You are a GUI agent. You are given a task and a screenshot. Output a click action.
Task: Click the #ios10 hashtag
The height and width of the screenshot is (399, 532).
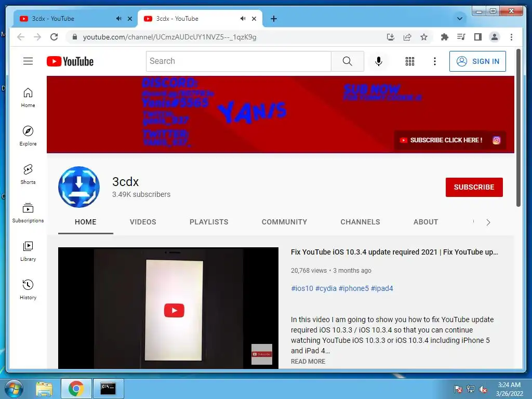[x=302, y=288]
